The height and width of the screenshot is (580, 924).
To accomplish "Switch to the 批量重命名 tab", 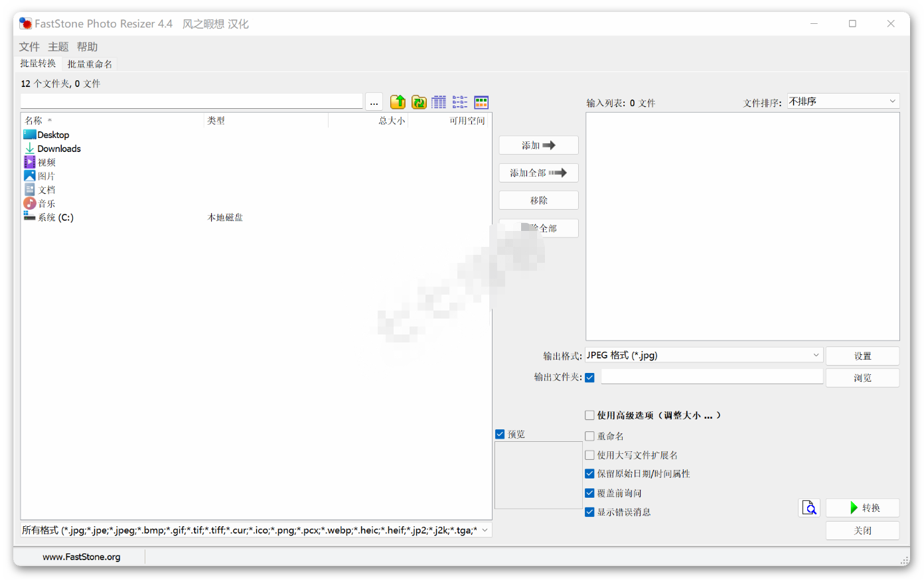I will coord(90,64).
